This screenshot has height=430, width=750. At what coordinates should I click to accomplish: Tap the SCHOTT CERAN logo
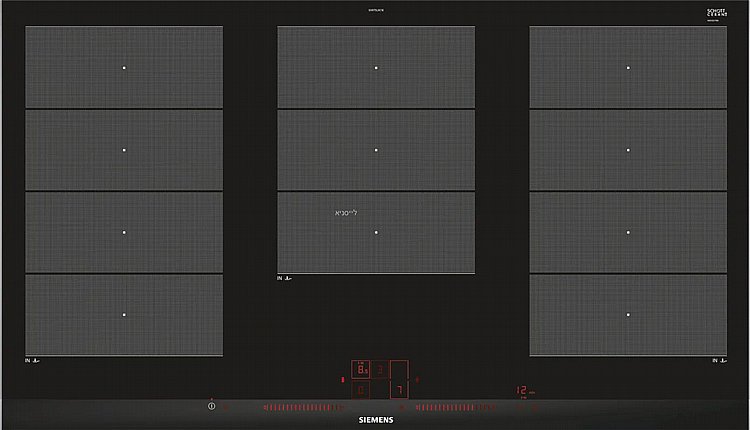pos(717,13)
